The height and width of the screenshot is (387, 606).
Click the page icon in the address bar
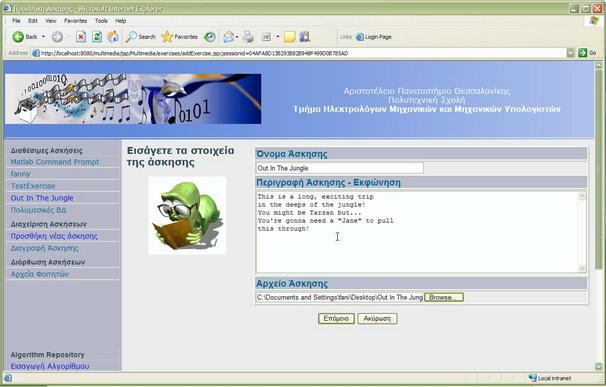(x=36, y=53)
